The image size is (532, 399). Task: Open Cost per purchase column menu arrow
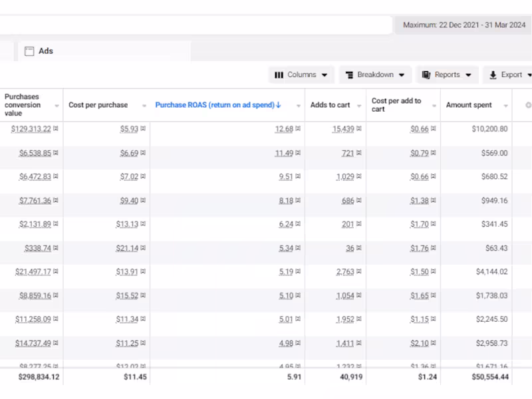(144, 106)
